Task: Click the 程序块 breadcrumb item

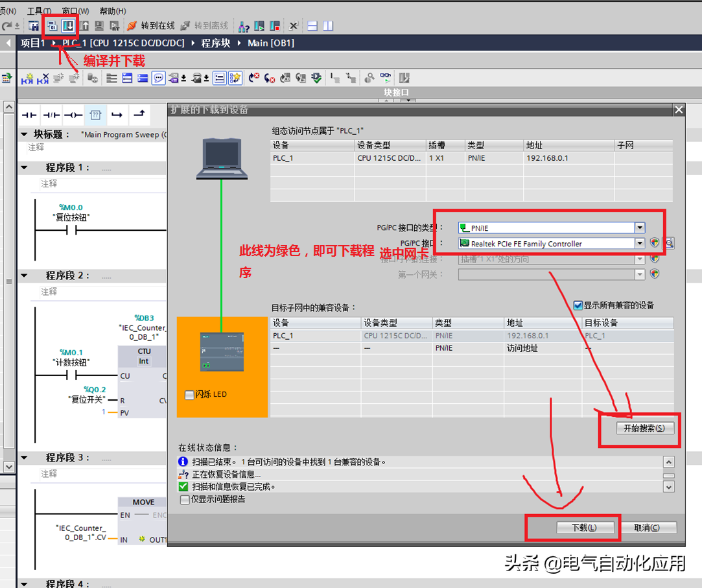Action: (216, 43)
